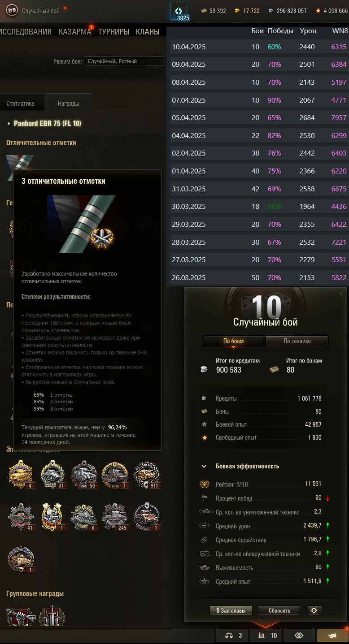This screenshot has width=349, height=644.
Task: Select the medal with count 911
Action: (x=147, y=475)
